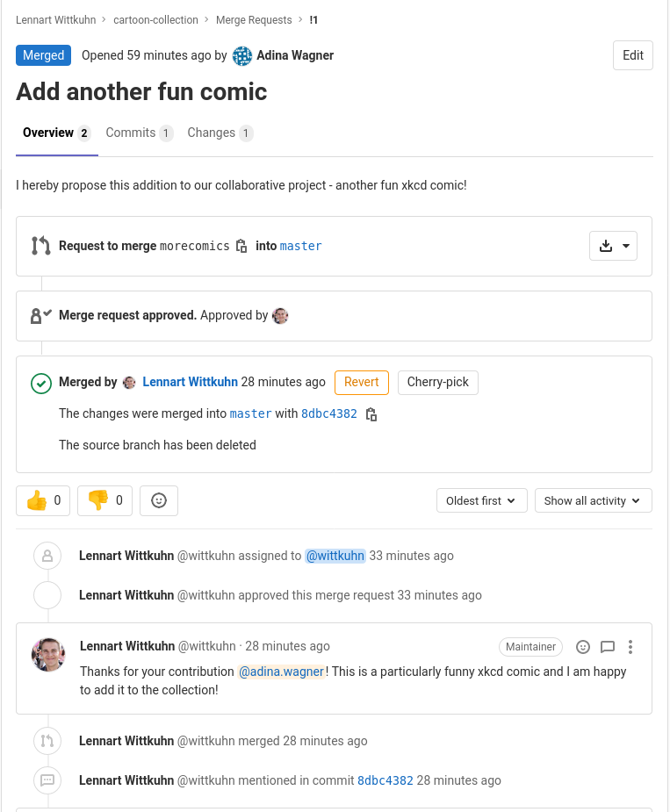
Task: Copy commit SHA 8dbc4382 to clipboard
Action: click(x=371, y=414)
